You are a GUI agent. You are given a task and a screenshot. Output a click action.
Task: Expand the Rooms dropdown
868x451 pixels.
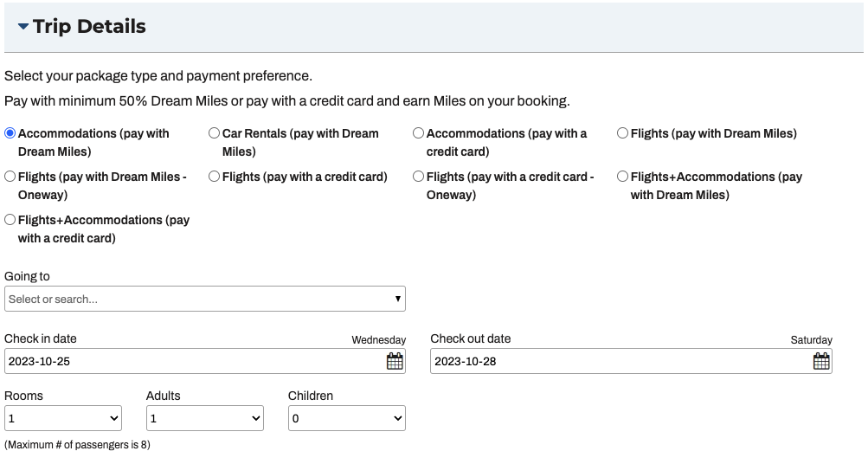click(62, 419)
